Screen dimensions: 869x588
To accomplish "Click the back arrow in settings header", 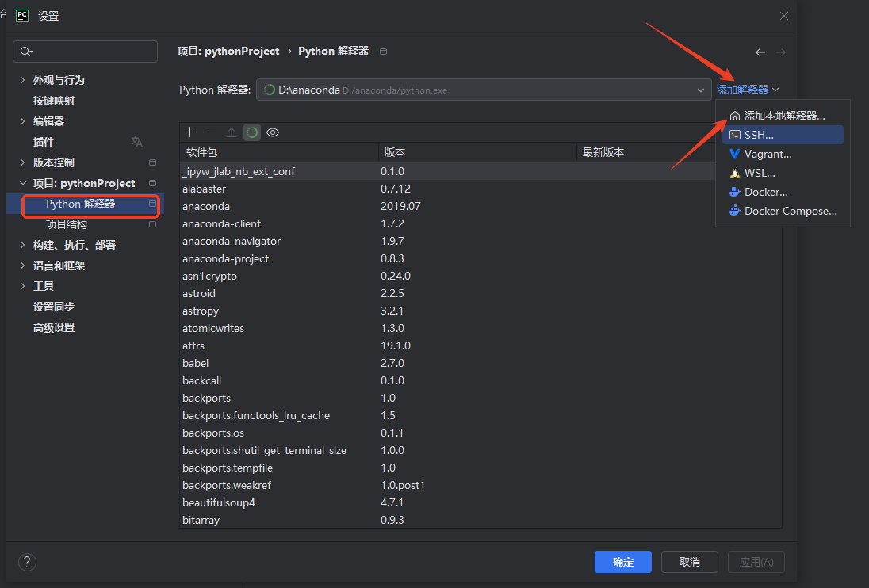I will coord(760,52).
